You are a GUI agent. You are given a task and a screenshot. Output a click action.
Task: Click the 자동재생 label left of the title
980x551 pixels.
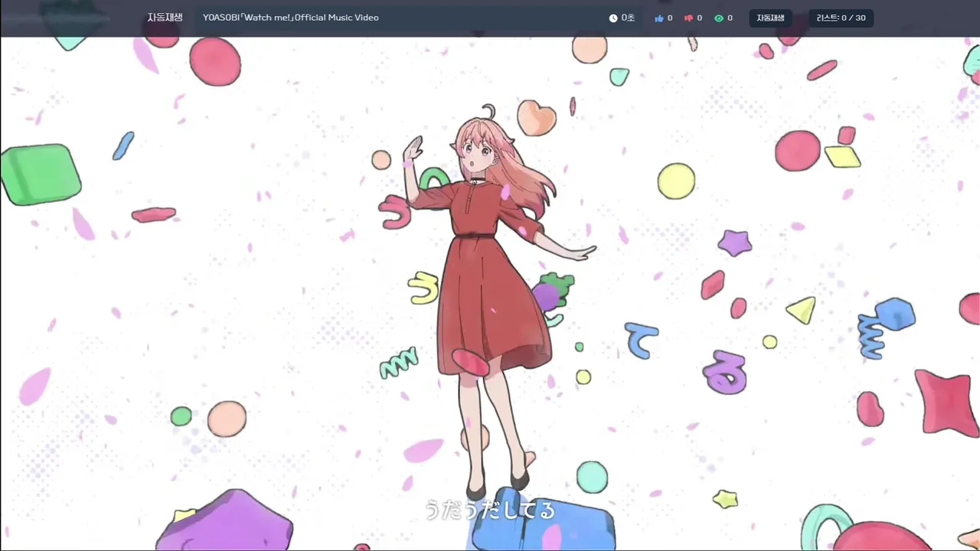click(165, 18)
